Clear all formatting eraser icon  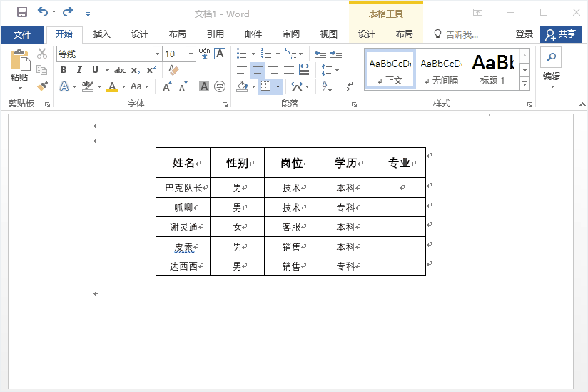click(x=173, y=70)
